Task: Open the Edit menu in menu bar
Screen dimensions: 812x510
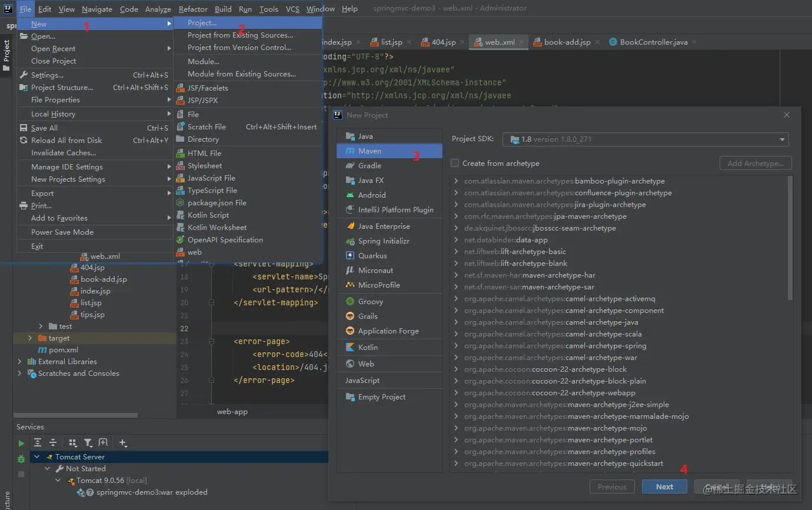Action: pyautogui.click(x=45, y=9)
